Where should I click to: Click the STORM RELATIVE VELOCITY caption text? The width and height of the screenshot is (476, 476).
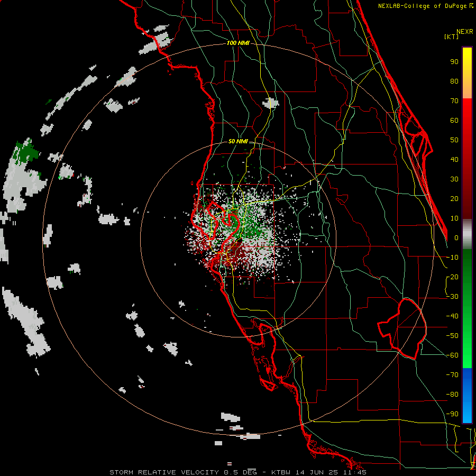pos(165,472)
